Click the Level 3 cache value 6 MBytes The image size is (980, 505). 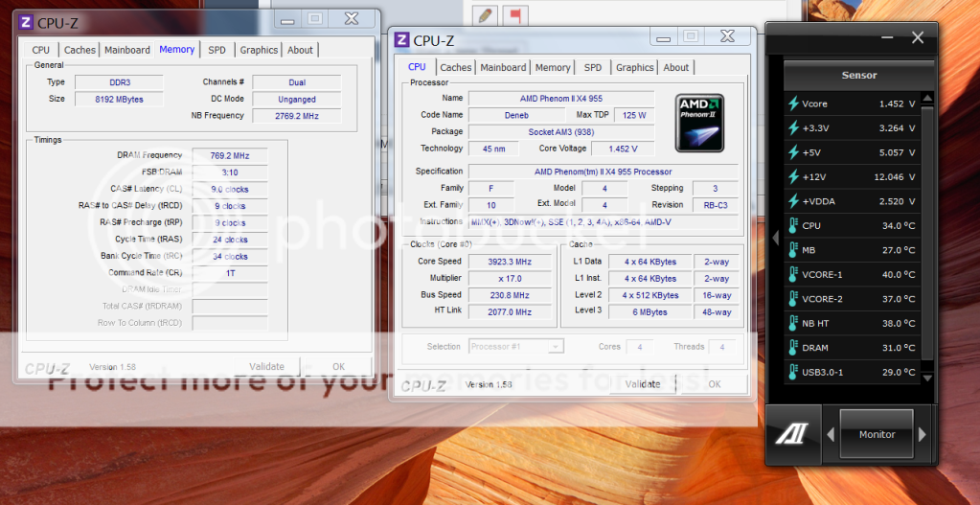pyautogui.click(x=650, y=311)
